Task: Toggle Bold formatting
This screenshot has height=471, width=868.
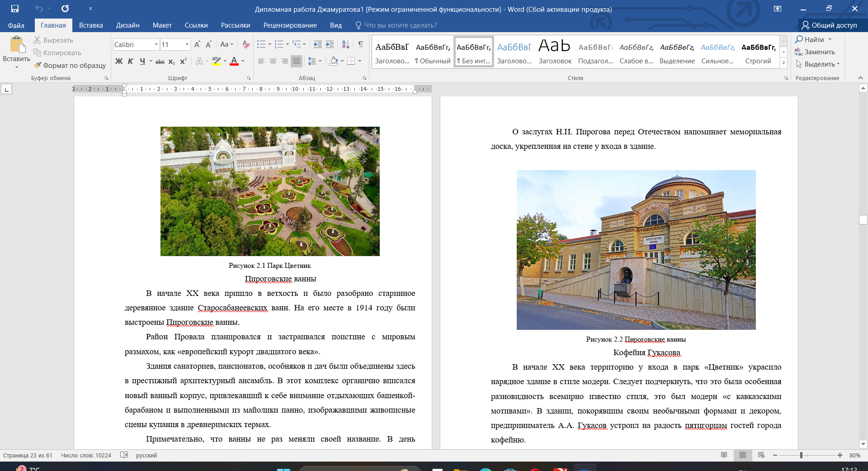Action: pyautogui.click(x=119, y=61)
